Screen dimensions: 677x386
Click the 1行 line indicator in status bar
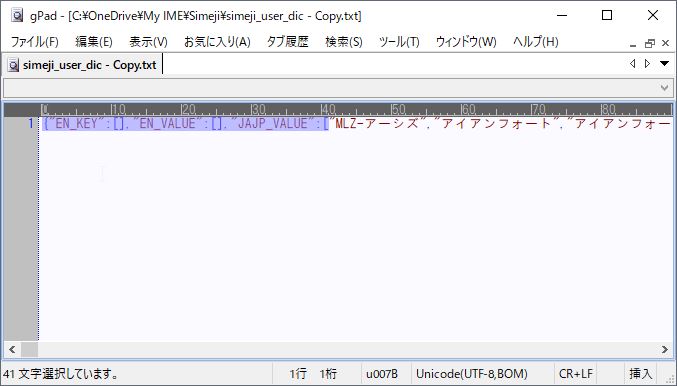[x=298, y=373]
